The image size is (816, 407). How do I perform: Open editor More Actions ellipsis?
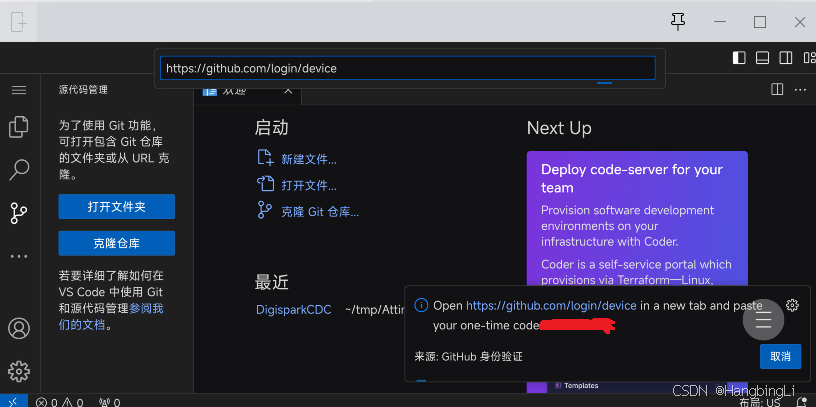pyautogui.click(x=800, y=90)
